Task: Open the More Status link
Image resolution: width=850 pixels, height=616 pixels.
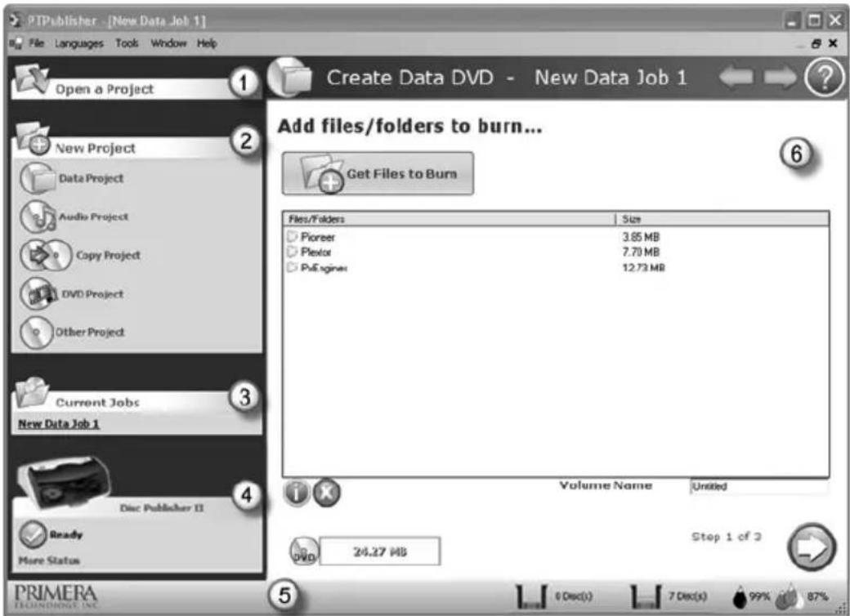Action: pyautogui.click(x=49, y=560)
